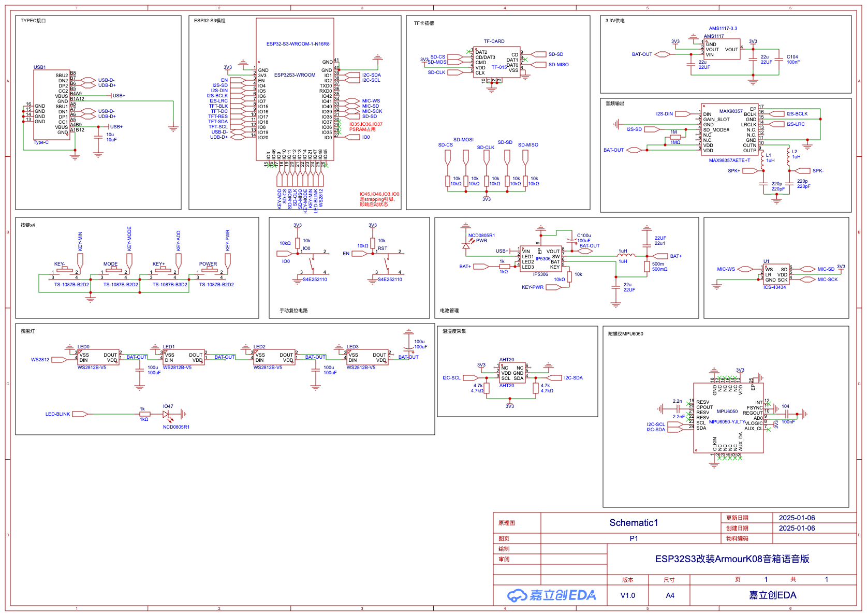Select the U1 designator above the microphone
The image size is (867, 616).
point(766,261)
